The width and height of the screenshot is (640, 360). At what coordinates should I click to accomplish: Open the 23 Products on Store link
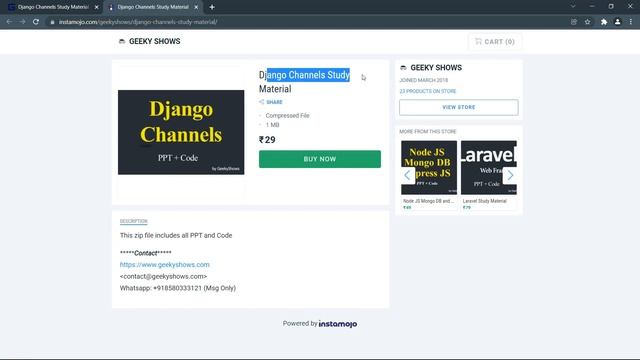coord(427,91)
